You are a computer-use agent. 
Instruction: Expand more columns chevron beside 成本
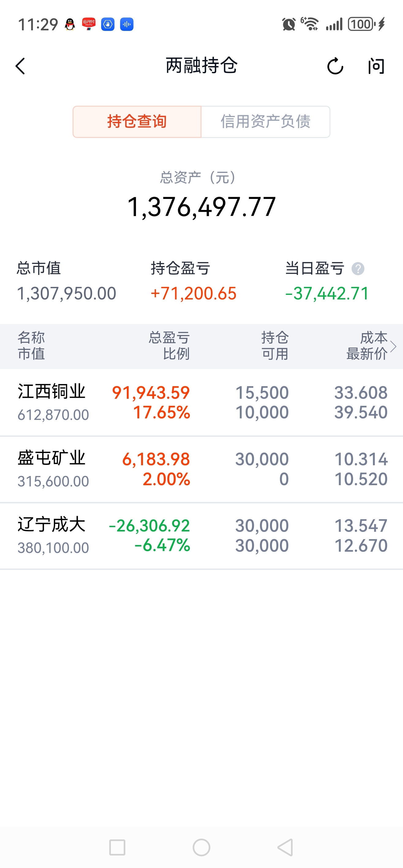(x=393, y=346)
